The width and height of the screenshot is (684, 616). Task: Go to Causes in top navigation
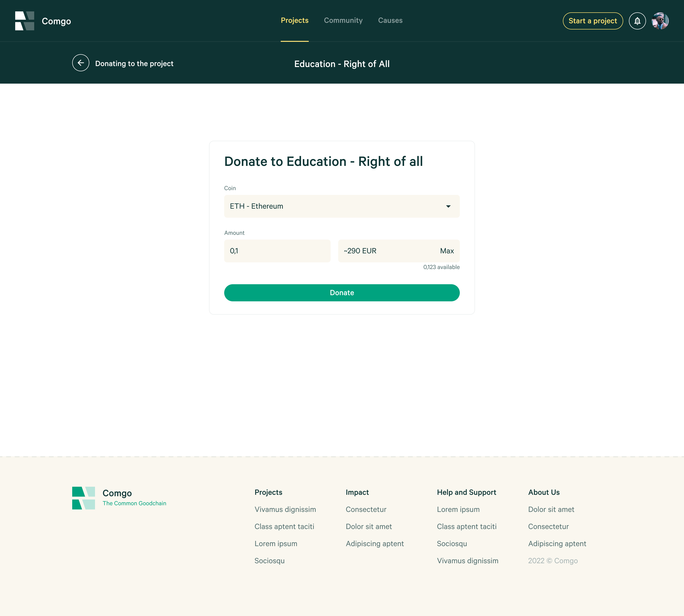[x=390, y=21]
